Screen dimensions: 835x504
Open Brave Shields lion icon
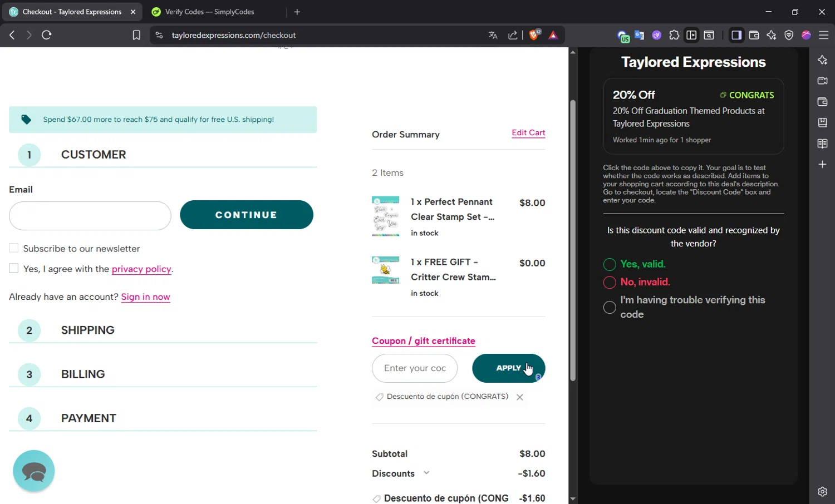pos(534,35)
